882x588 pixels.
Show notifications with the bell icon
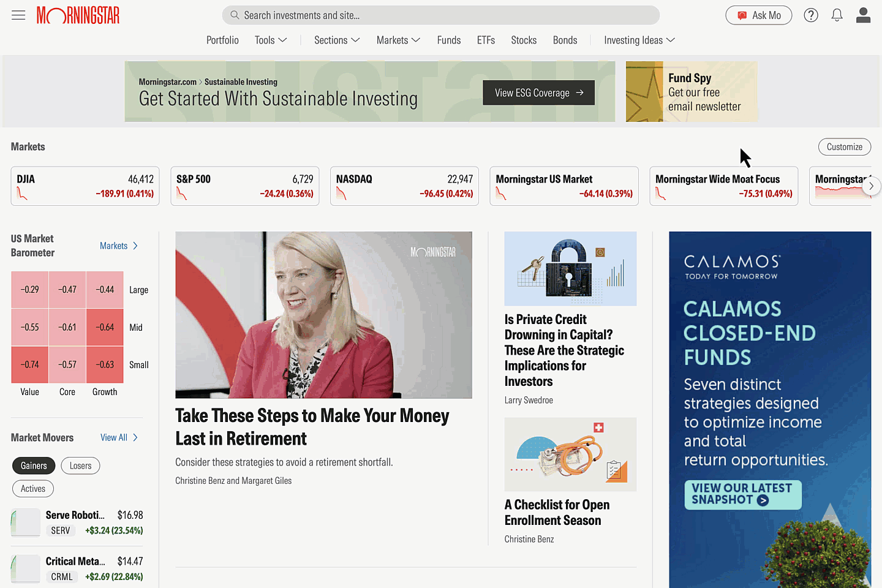coord(837,15)
